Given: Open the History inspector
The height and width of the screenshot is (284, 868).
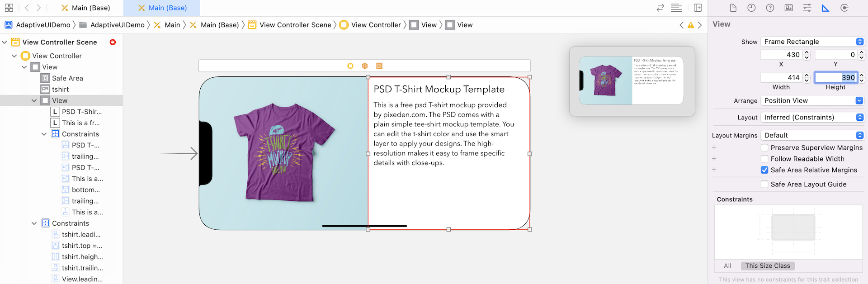Looking at the screenshot, I should pos(751,8).
